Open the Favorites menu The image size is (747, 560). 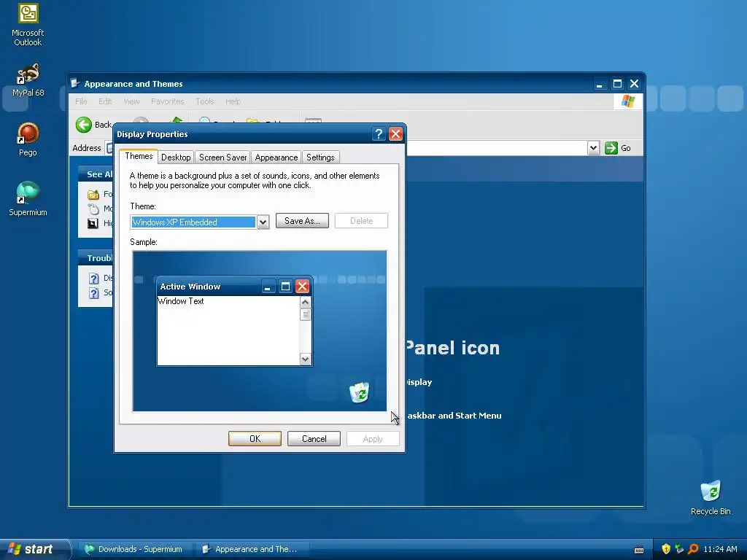point(167,101)
